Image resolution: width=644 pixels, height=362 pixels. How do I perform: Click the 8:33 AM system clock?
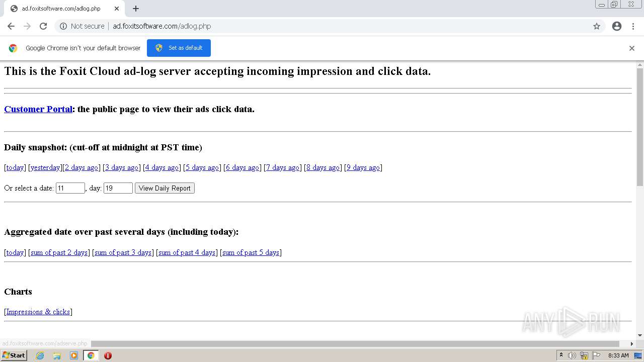618,355
